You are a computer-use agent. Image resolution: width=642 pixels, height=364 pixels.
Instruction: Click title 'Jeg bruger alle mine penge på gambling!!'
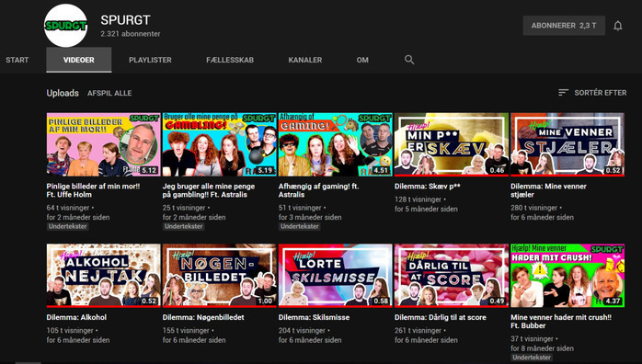(x=209, y=190)
